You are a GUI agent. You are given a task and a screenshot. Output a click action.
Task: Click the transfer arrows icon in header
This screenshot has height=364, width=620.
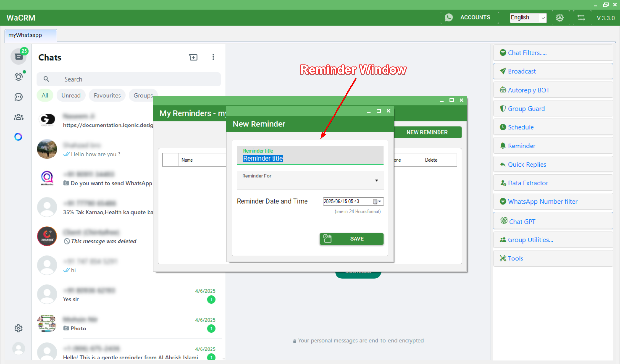581,18
